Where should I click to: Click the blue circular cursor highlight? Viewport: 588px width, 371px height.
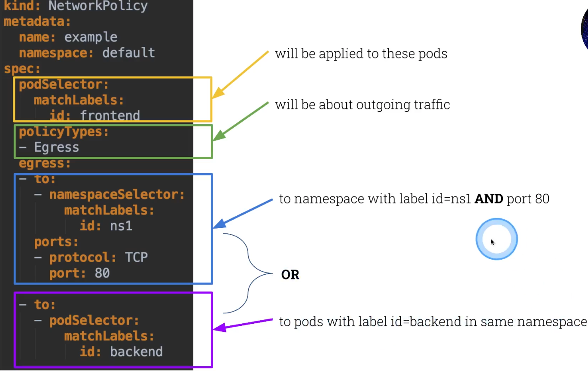click(x=497, y=239)
